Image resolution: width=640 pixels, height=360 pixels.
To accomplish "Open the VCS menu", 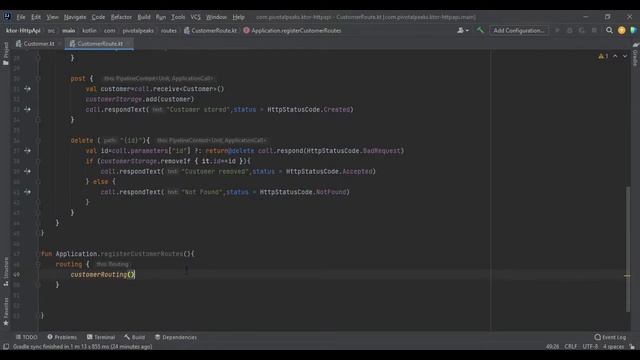I will coord(196,17).
